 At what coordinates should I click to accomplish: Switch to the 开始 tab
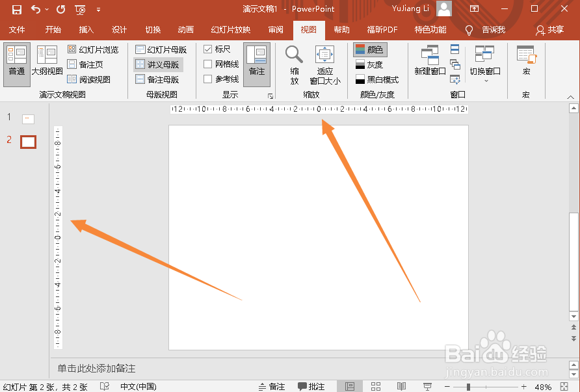(x=53, y=30)
